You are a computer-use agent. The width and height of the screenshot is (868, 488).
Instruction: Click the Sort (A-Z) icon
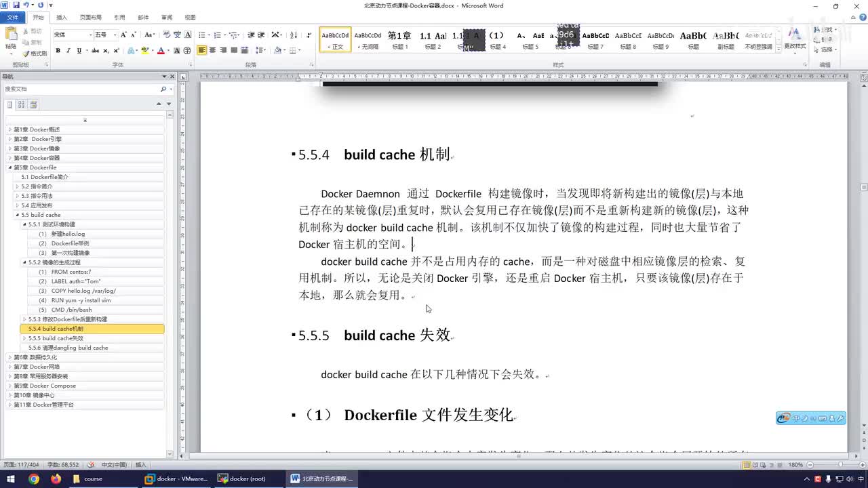[x=294, y=35]
